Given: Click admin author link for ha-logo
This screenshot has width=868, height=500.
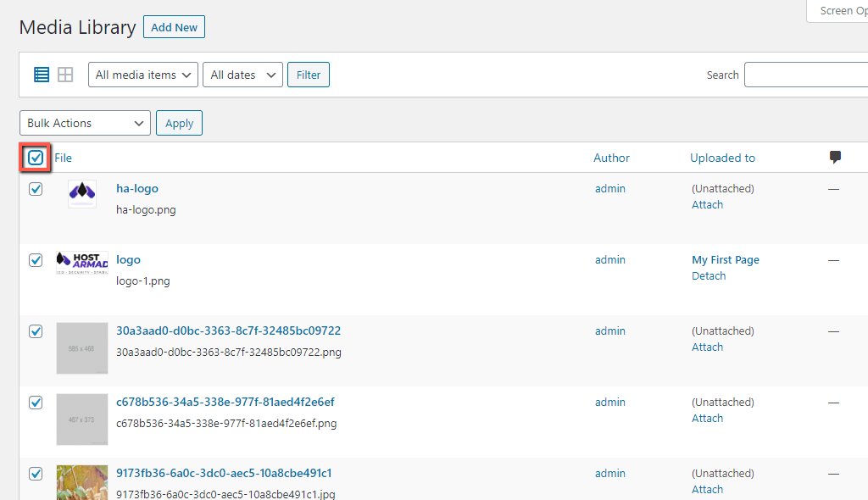Looking at the screenshot, I should tap(610, 188).
